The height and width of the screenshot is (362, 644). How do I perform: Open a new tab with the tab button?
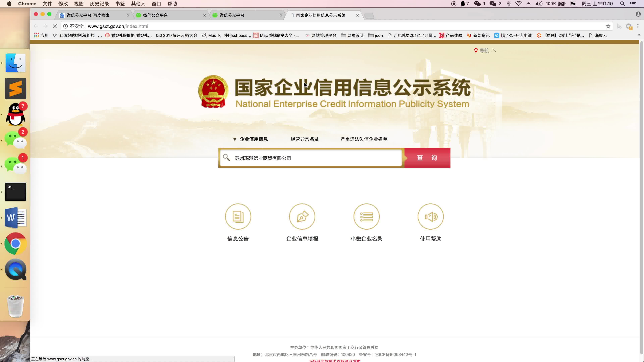pyautogui.click(x=369, y=16)
